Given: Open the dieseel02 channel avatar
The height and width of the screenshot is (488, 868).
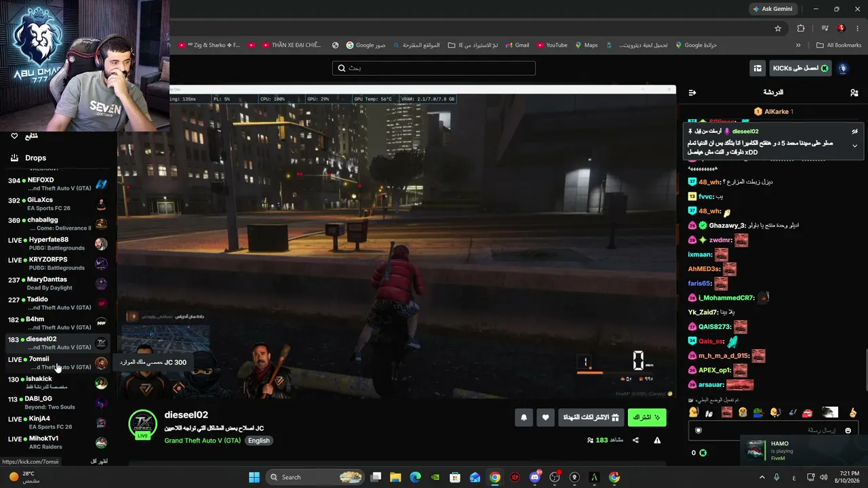Looking at the screenshot, I should point(142,424).
